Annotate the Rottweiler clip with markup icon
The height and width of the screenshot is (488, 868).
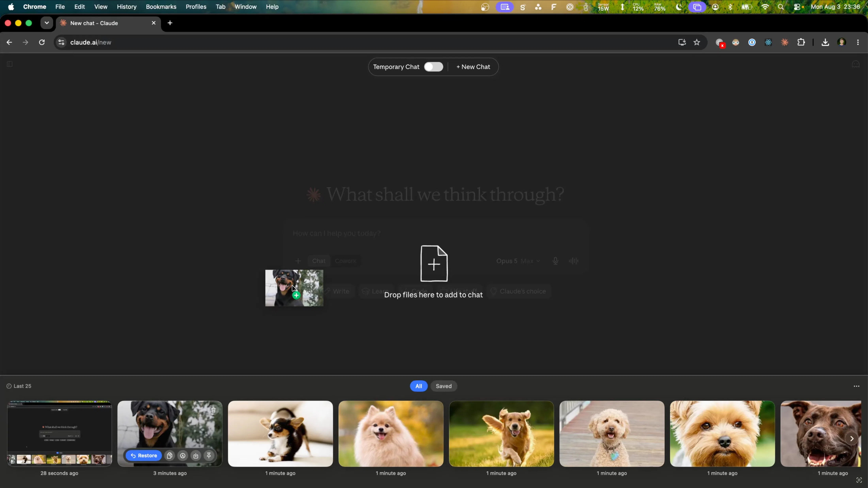click(183, 456)
